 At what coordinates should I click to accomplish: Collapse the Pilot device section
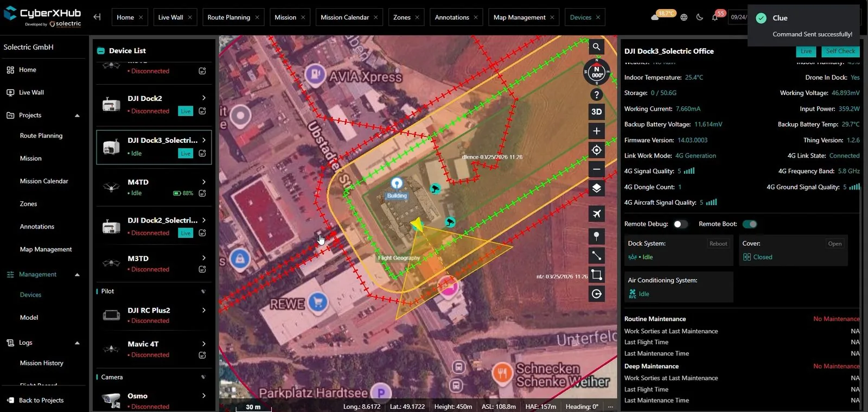[203, 291]
